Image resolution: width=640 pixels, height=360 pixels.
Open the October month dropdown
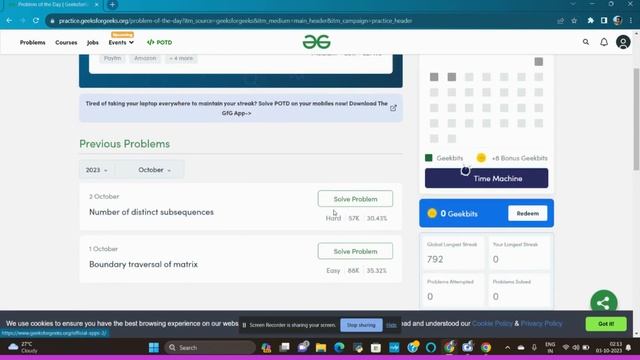[x=154, y=170]
